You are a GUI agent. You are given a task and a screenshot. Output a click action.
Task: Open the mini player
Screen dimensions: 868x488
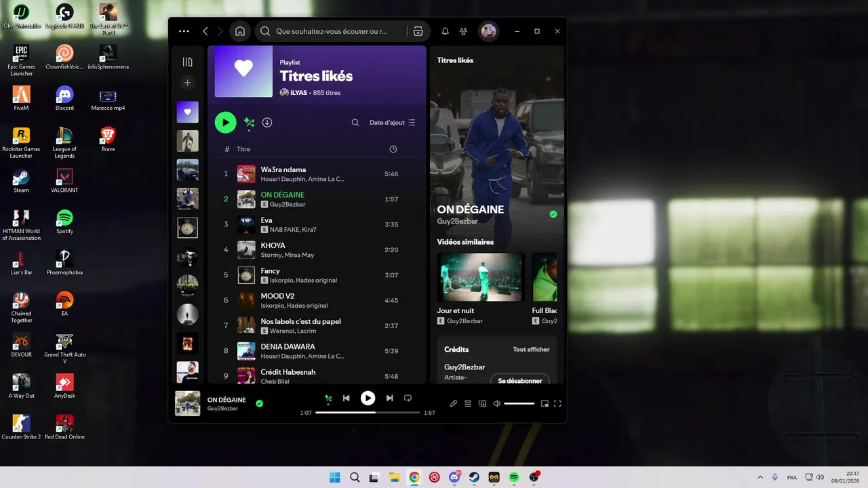[545, 403]
